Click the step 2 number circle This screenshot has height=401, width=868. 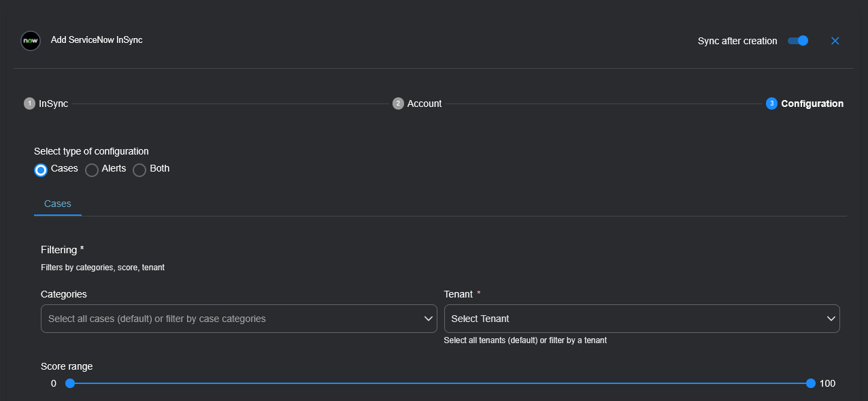(398, 103)
